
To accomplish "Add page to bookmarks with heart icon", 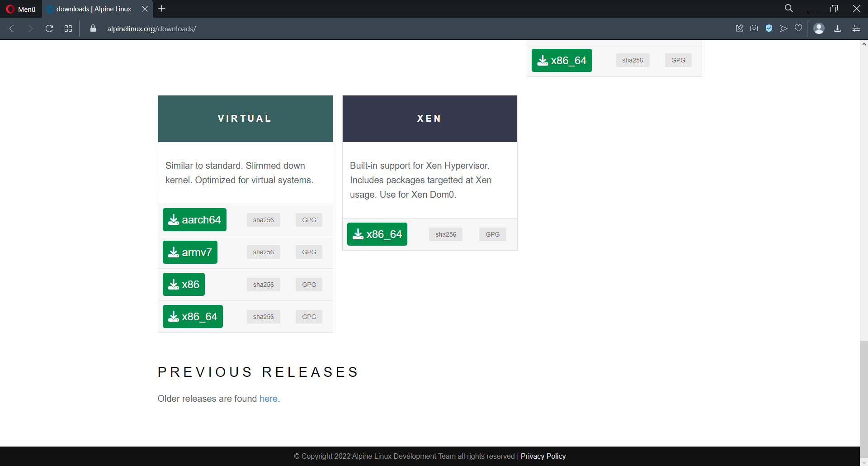I will pos(798,29).
